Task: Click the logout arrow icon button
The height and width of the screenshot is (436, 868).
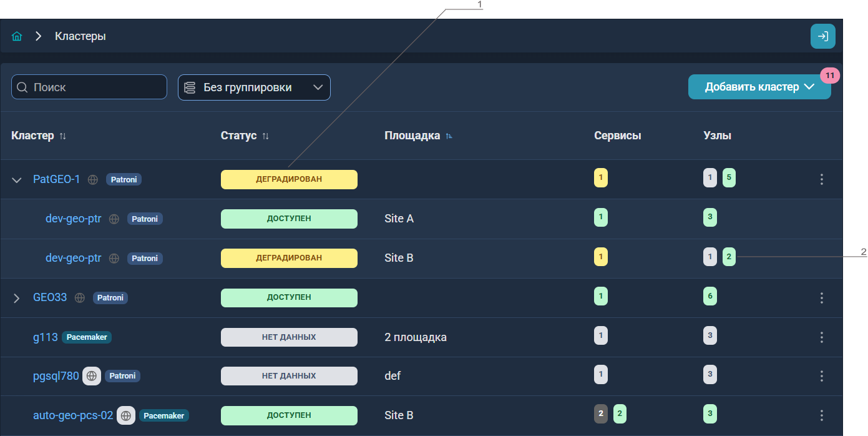Action: (x=823, y=36)
